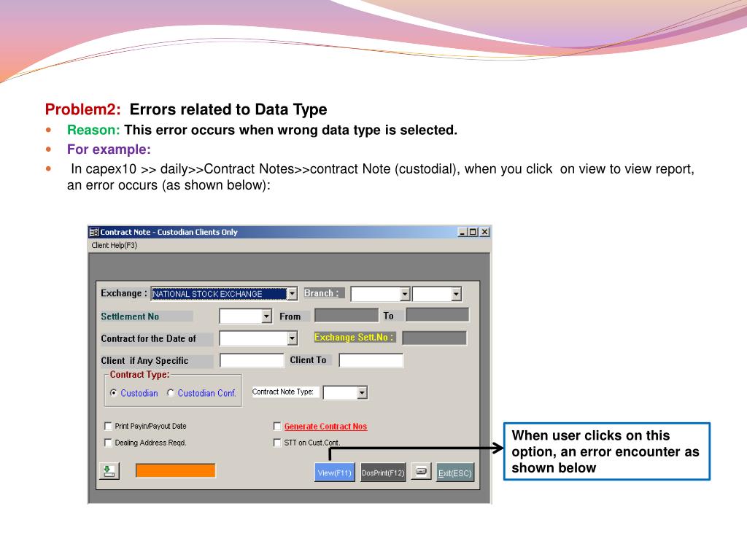This screenshot has width=747, height=560.
Task: Click the Settlement To field
Action: (438, 315)
